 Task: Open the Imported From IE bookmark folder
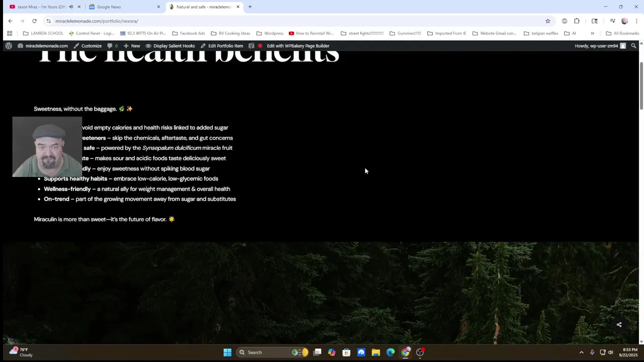(x=446, y=33)
